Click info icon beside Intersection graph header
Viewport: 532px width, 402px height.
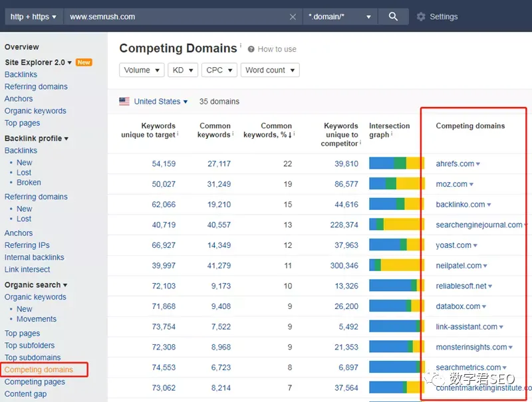click(x=392, y=134)
